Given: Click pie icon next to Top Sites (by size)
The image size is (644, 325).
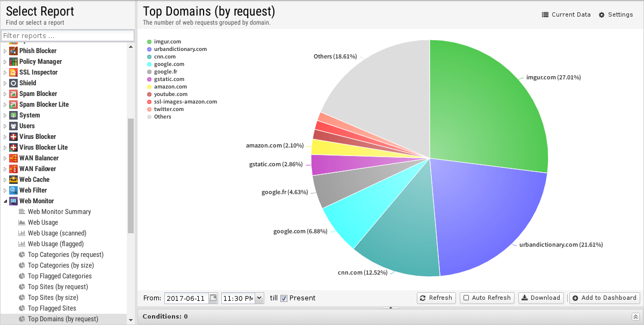Looking at the screenshot, I should 22,298.
